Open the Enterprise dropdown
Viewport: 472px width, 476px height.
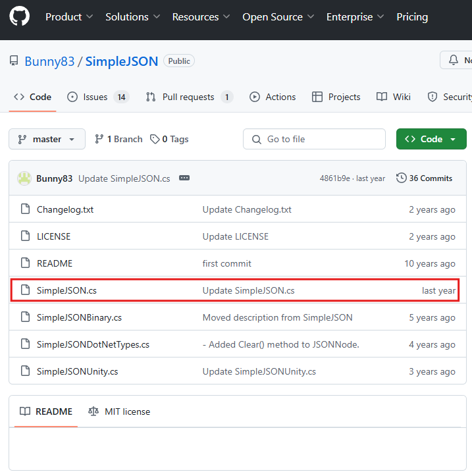(x=355, y=16)
